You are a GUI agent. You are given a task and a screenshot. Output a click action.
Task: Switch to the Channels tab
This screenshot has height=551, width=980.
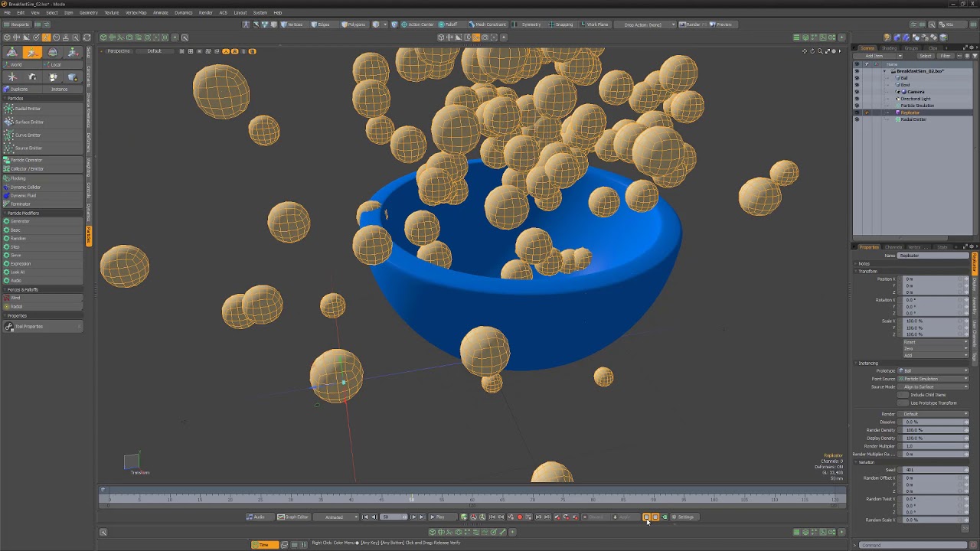(893, 247)
